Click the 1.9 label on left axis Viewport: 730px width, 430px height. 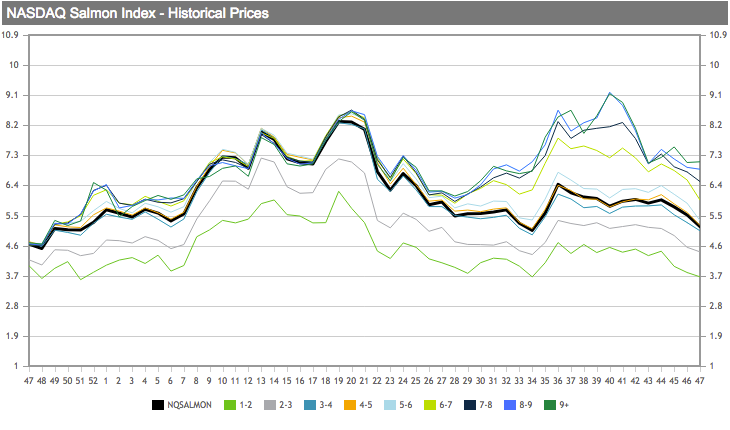(13, 336)
